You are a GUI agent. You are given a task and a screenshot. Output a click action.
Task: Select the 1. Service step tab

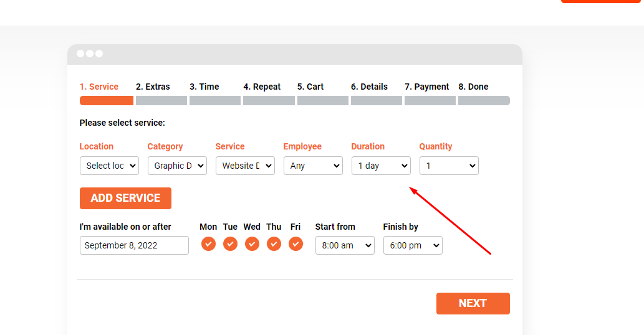point(99,87)
